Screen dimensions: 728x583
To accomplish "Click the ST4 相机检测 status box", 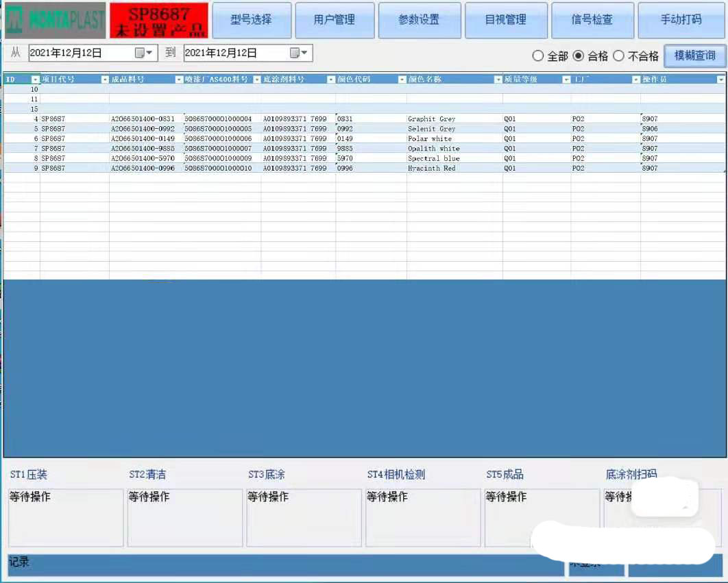I will 423,517.
